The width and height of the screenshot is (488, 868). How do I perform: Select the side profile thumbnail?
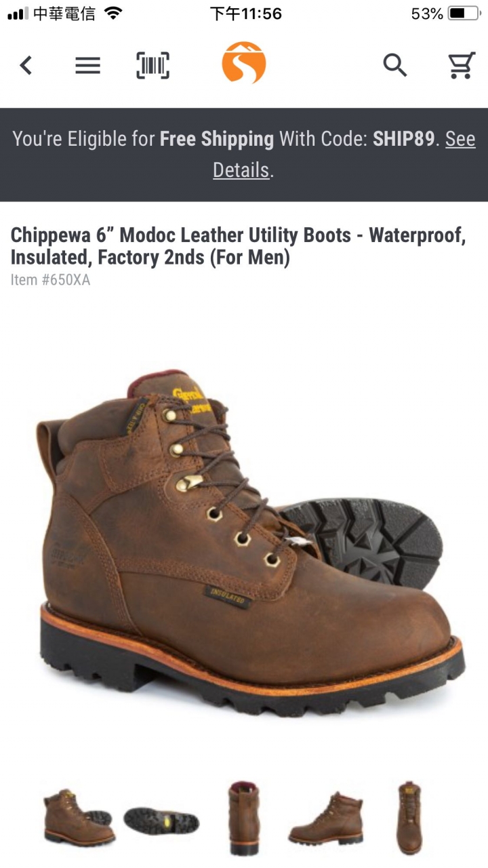(x=326, y=818)
